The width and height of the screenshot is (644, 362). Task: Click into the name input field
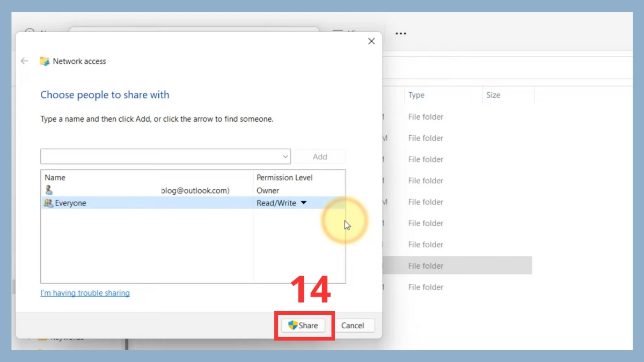[161, 157]
